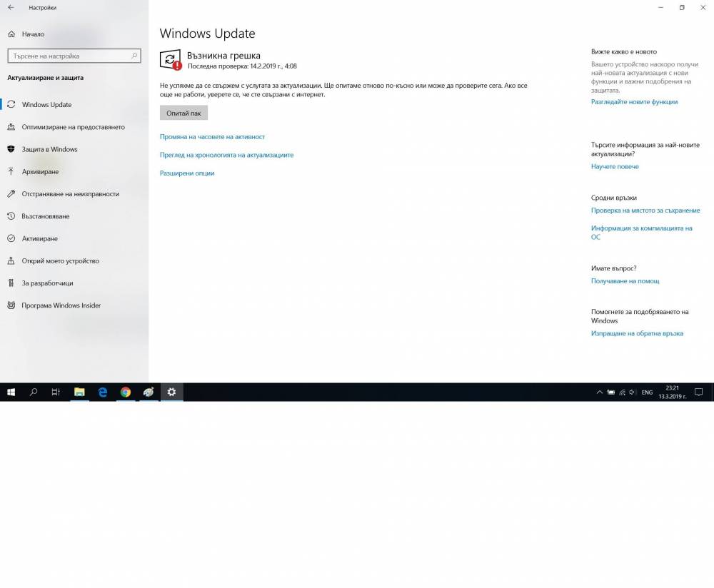Viewport: 714px width, 588px height.
Task: Minimize the Settings window
Action: tap(660, 7)
